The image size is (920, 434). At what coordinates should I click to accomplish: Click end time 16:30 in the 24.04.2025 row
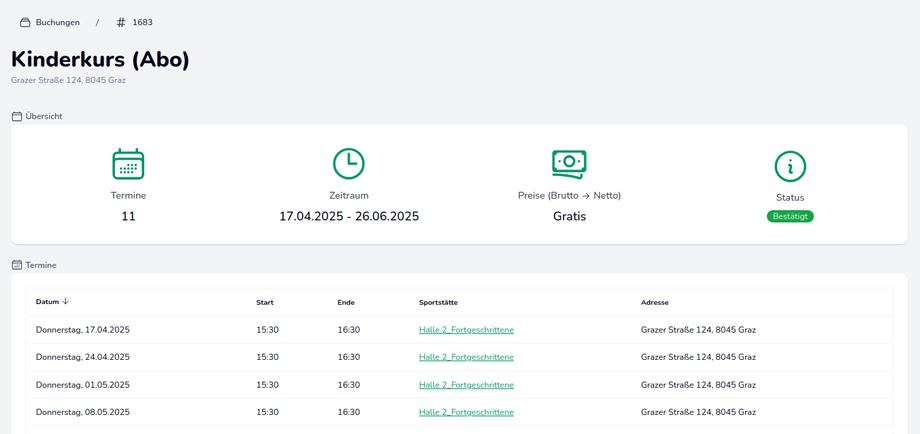[349, 357]
